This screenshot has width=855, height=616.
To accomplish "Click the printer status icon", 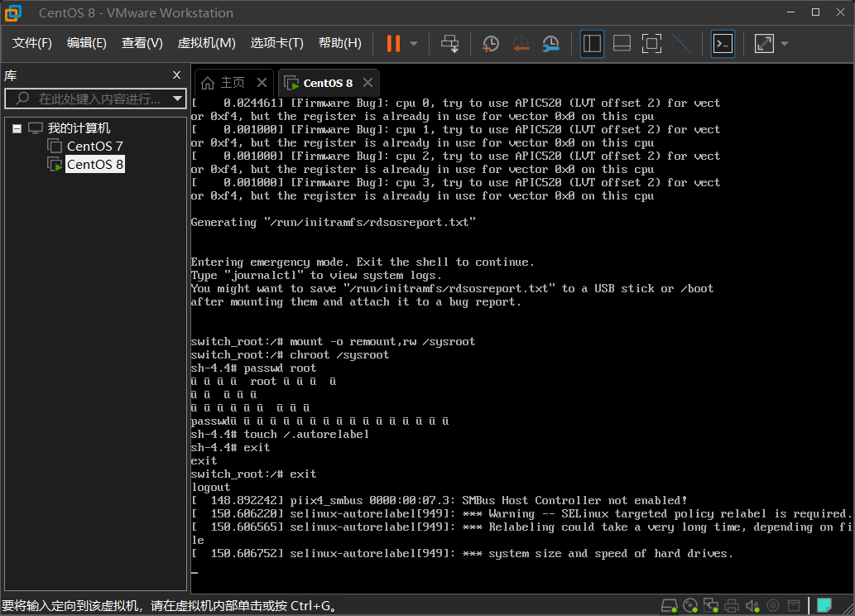I will (x=732, y=605).
